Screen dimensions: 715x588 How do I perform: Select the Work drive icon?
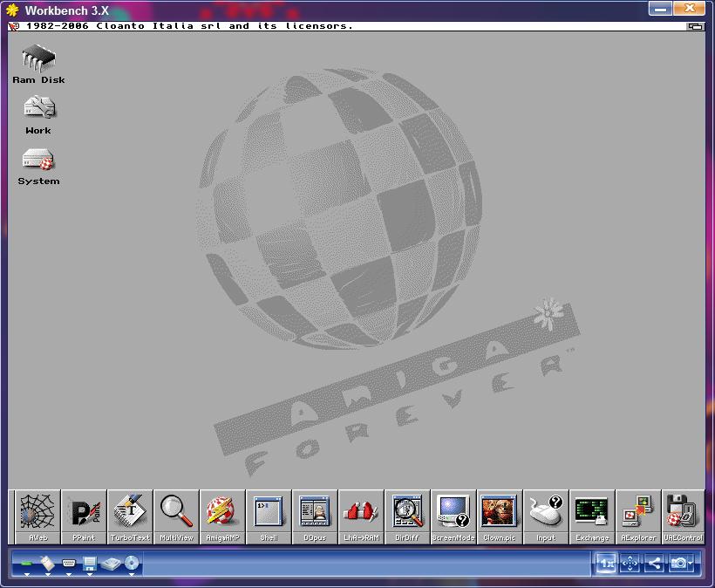coord(38,115)
